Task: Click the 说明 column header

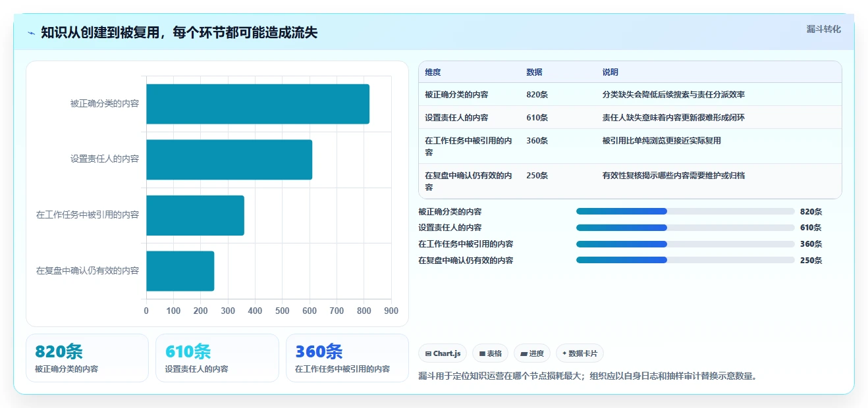Action: (610, 72)
